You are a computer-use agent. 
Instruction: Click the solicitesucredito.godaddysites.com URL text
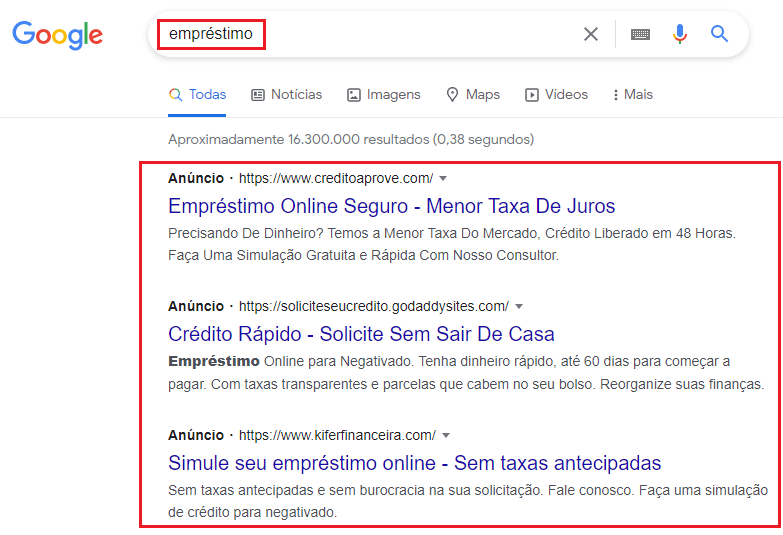pos(374,306)
